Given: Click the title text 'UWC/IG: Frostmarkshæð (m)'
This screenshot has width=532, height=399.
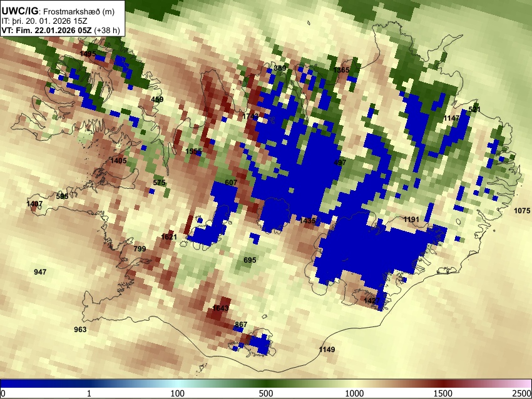Looking at the screenshot, I should [x=58, y=11].
